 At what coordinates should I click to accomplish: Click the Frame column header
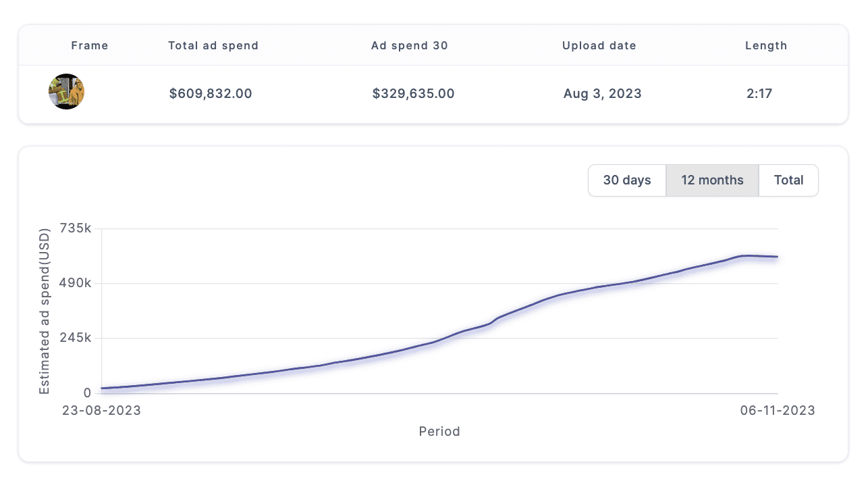[90, 46]
